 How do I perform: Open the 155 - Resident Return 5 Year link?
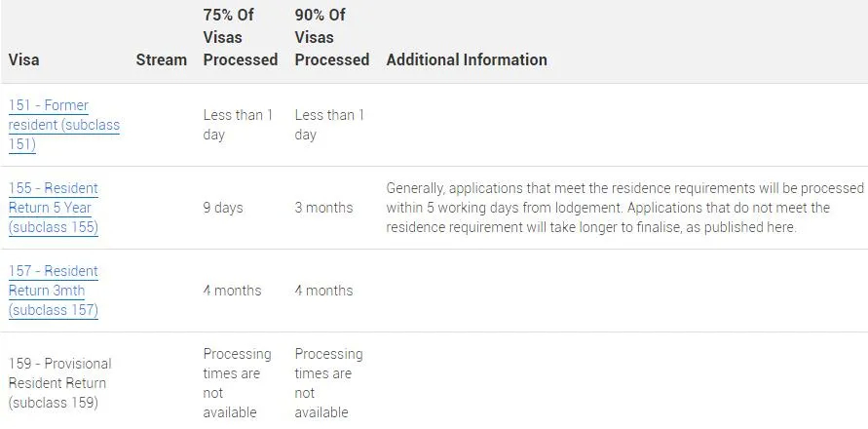54,208
